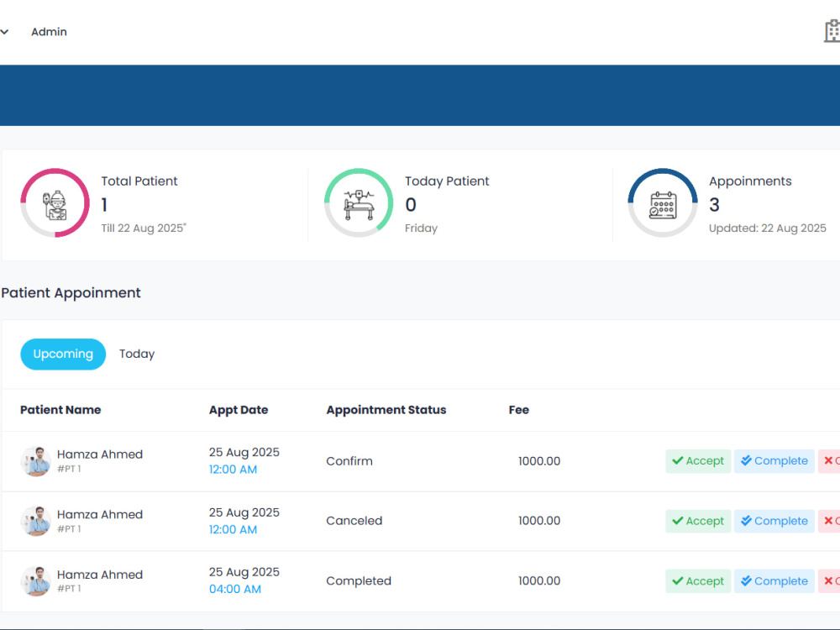Click 'Till 22 Aug 2025' text
The height and width of the screenshot is (630, 840).
click(144, 228)
